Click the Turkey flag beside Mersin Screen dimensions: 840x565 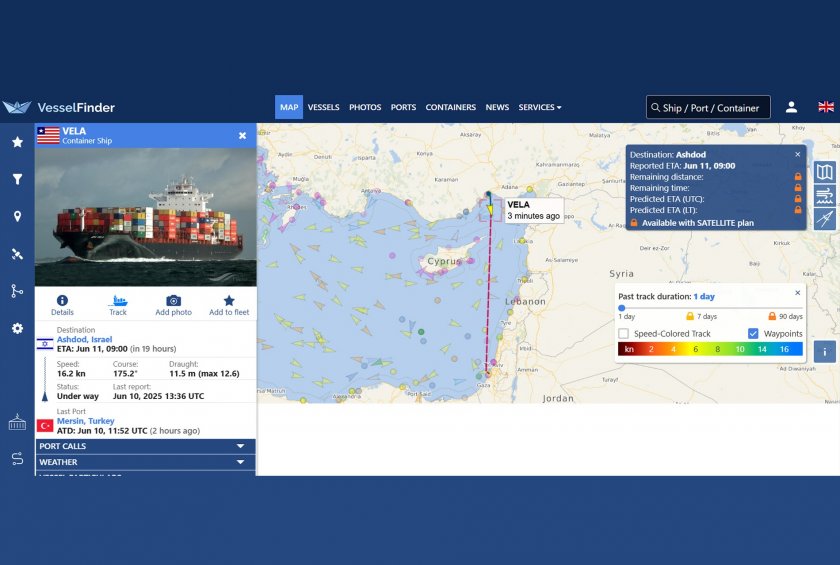point(45,426)
